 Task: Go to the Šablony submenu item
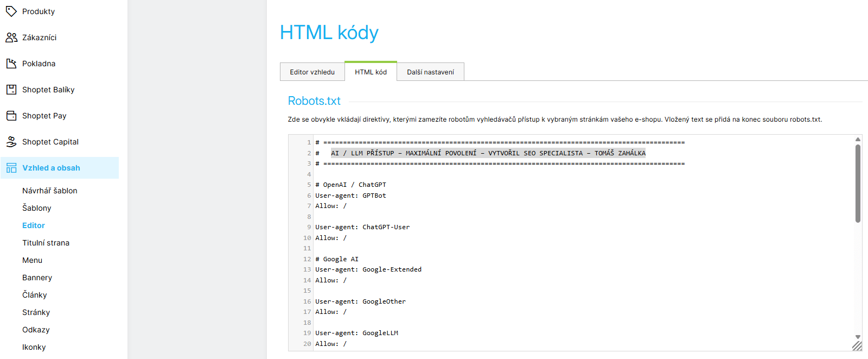pos(37,208)
